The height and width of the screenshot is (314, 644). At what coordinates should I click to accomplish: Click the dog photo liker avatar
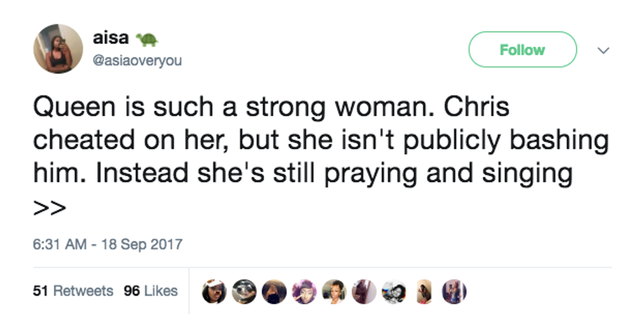pyautogui.click(x=244, y=291)
